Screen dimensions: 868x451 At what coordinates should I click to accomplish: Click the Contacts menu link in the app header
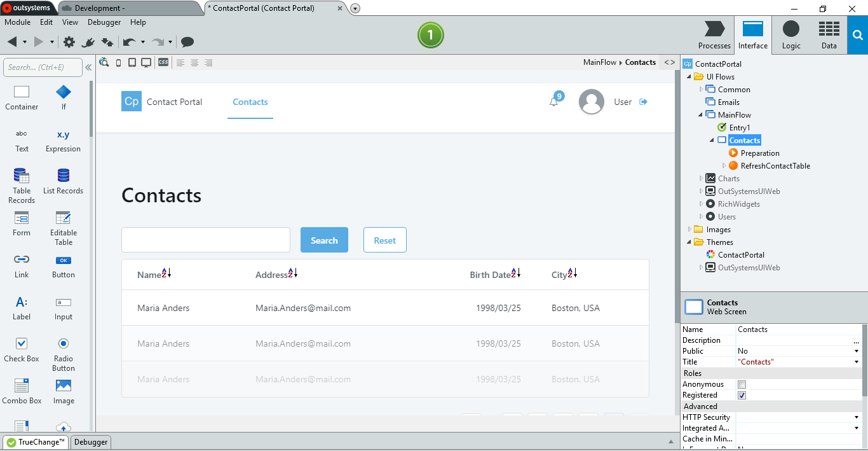coord(250,102)
